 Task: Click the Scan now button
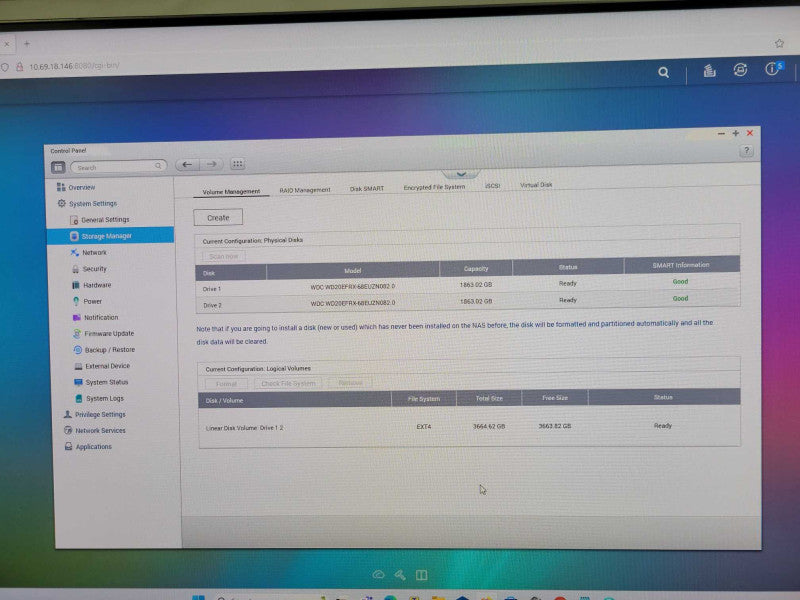click(x=223, y=256)
